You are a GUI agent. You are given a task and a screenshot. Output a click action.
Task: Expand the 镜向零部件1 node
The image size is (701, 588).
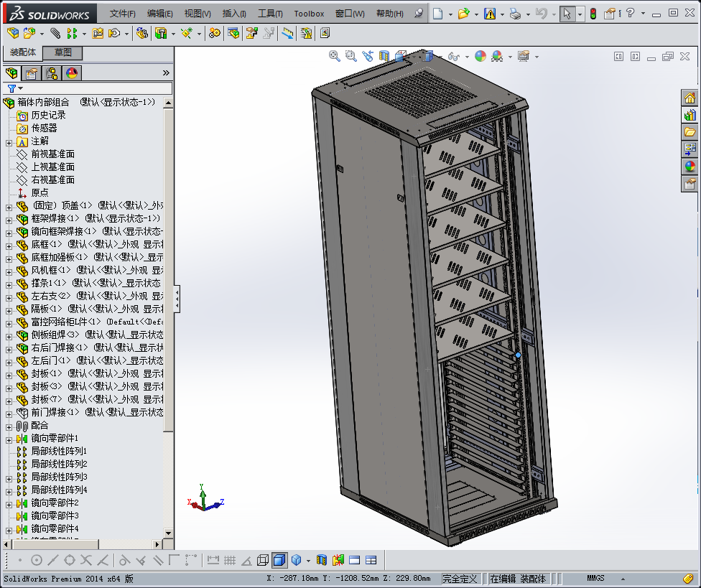9,440
